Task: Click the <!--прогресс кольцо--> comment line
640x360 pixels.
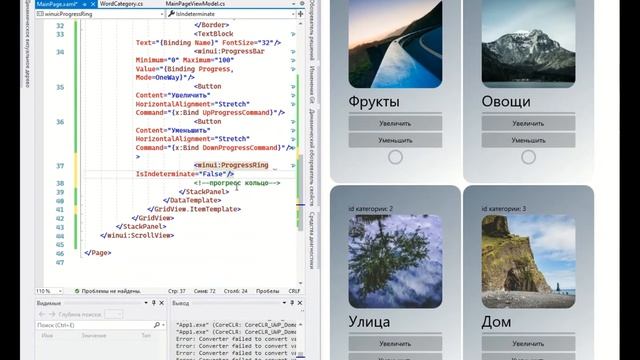Action: click(237, 183)
